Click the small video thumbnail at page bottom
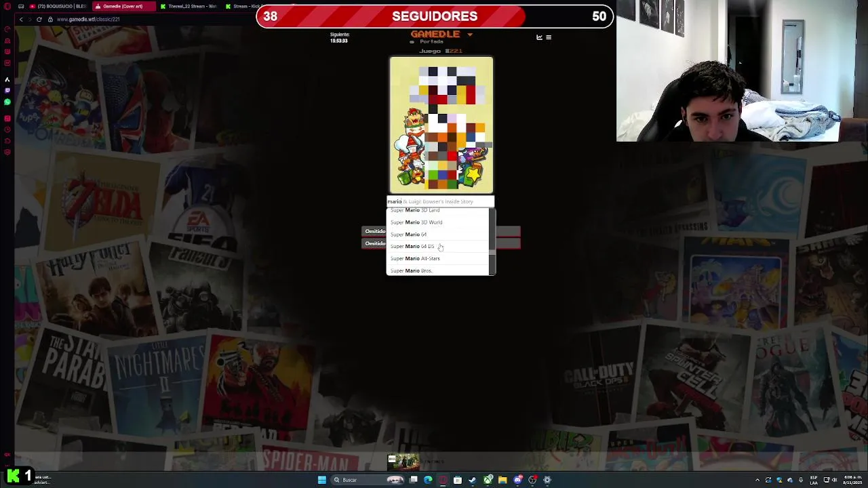This screenshot has height=488, width=868. [x=404, y=462]
